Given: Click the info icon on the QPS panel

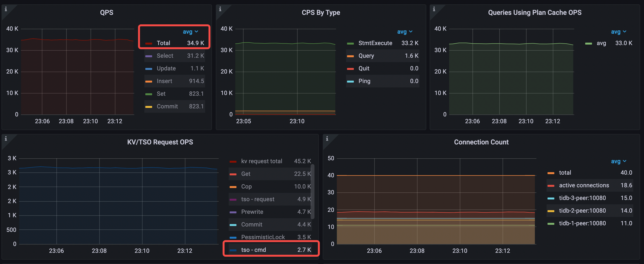Looking at the screenshot, I should 6,9.
